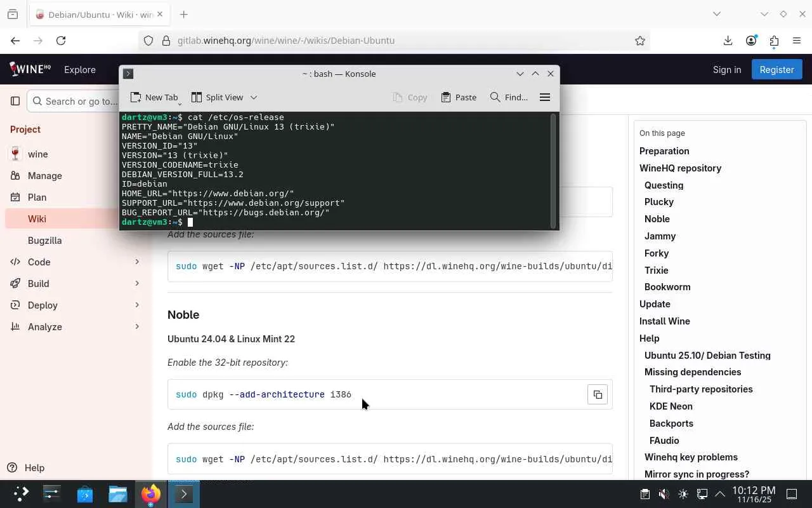
Task: Click Konsole terminal scrollbar
Action: 554,171
